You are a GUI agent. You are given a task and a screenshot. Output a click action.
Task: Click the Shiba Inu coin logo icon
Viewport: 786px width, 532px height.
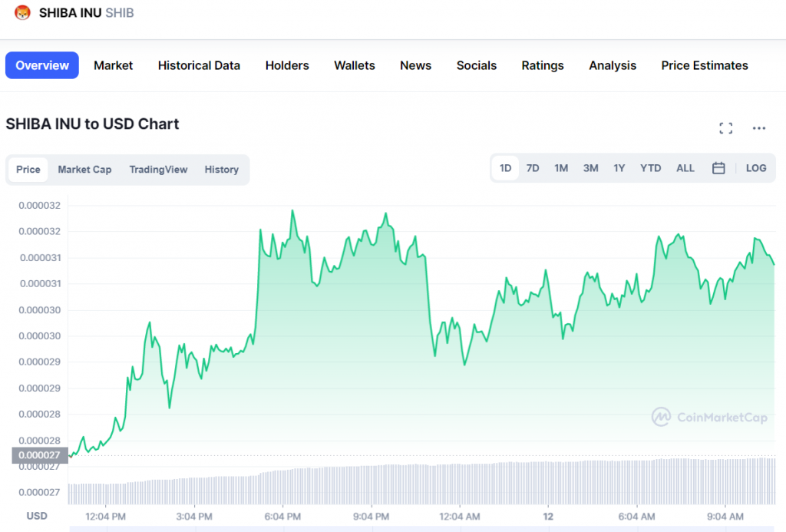point(22,12)
